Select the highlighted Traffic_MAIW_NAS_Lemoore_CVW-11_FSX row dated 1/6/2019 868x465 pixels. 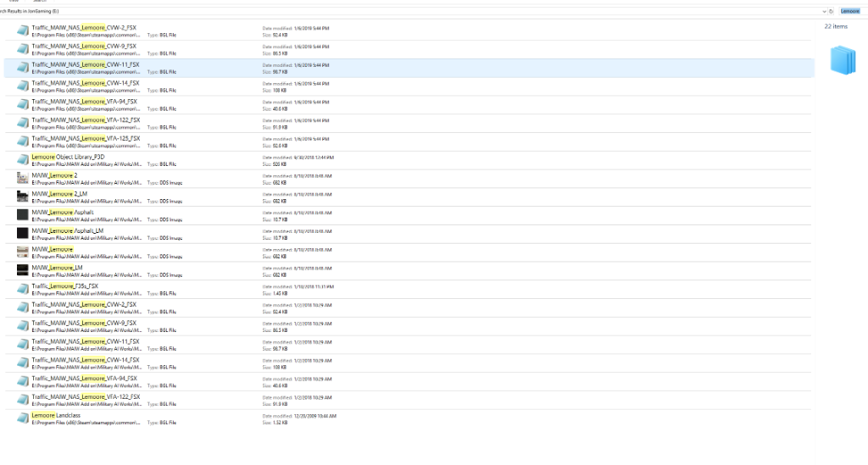tap(86, 64)
